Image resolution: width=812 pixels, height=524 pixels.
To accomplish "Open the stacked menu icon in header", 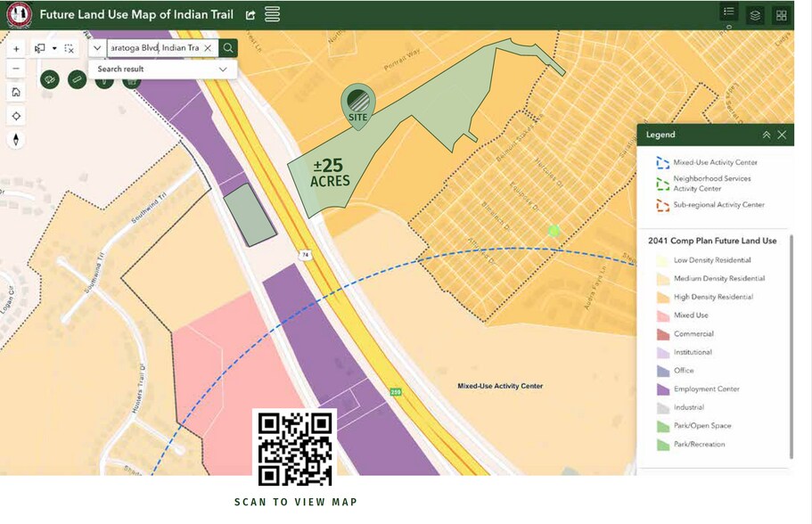I will pos(273,14).
